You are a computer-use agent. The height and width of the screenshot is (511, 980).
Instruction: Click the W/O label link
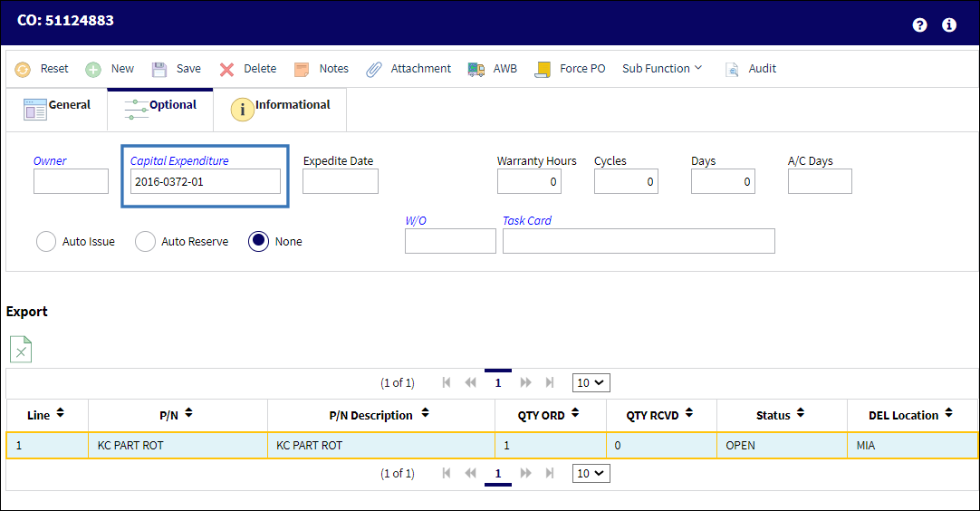[x=416, y=221]
